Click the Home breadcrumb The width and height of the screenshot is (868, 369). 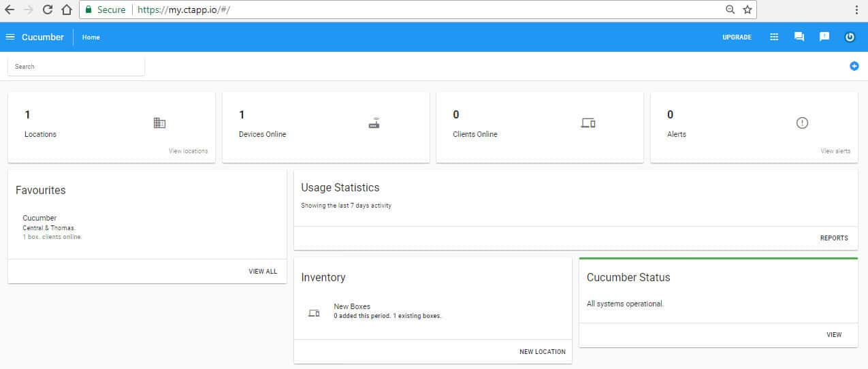[91, 37]
